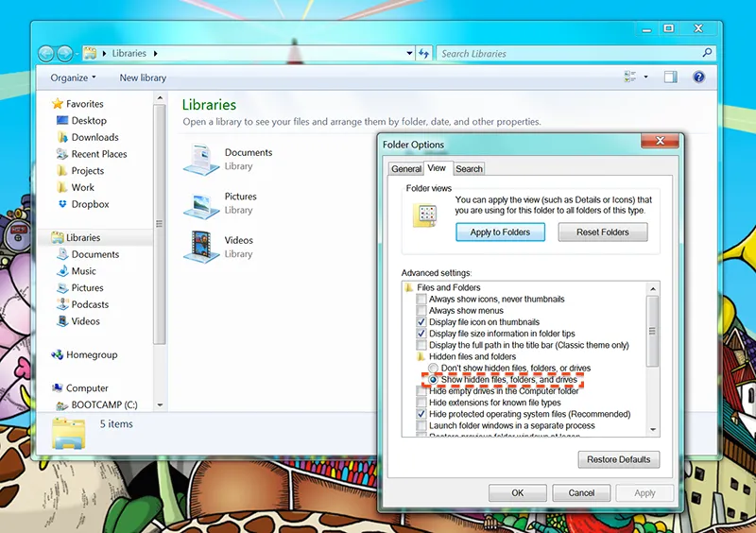
Task: Enable the Always show menus checkbox
Action: point(421,311)
